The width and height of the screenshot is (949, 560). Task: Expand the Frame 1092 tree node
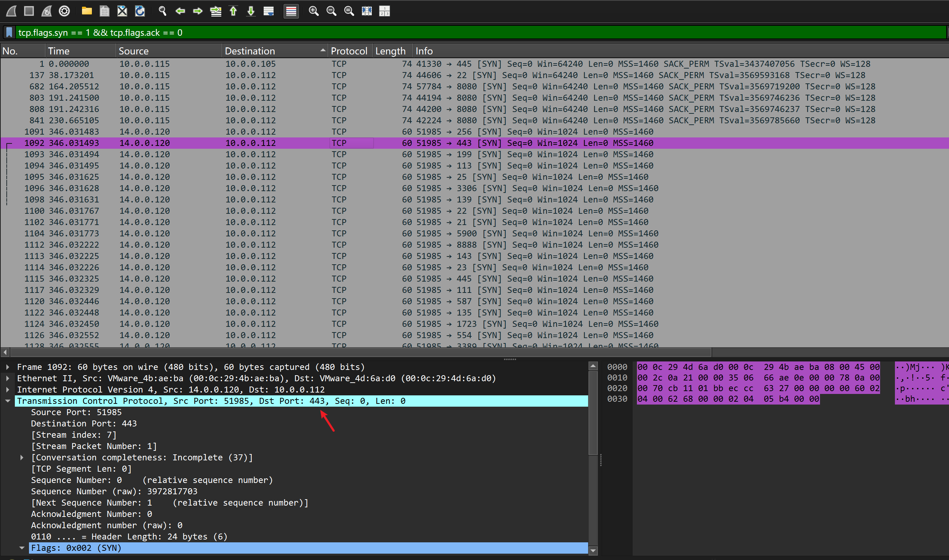7,367
